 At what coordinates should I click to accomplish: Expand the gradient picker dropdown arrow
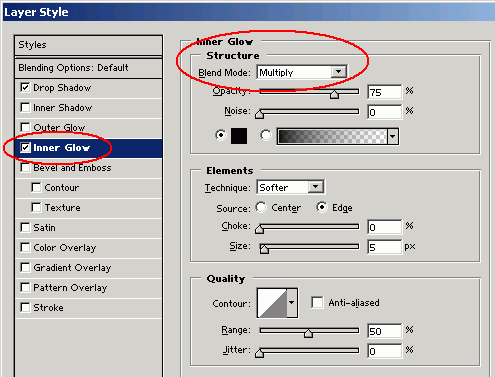tap(393, 136)
